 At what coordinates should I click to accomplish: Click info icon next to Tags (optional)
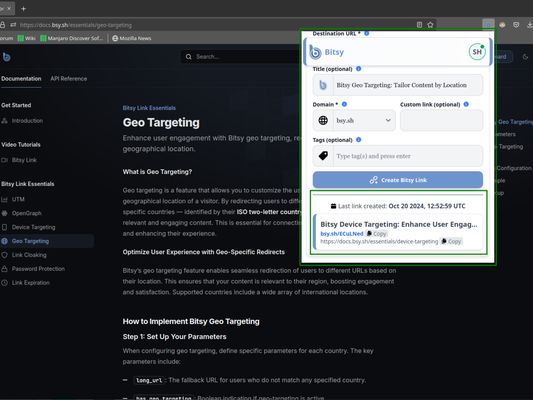[358, 140]
